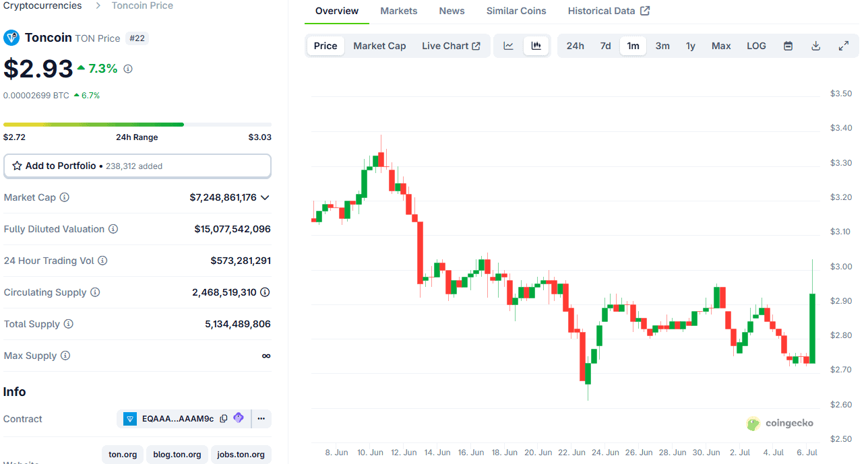Viewport: 868px width, 464px height.
Task: Click the $573,281,291 trading volume value
Action: pos(241,261)
